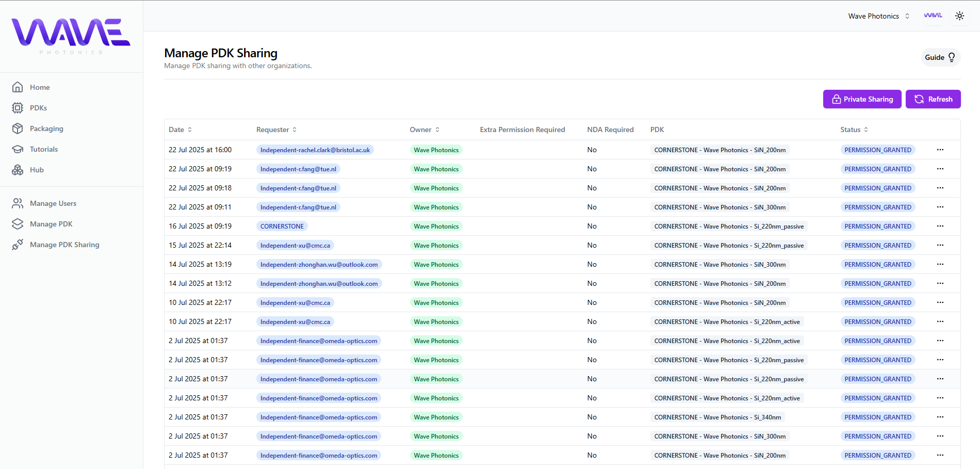Click the Manage PDK sidebar label
980x469 pixels.
51,224
